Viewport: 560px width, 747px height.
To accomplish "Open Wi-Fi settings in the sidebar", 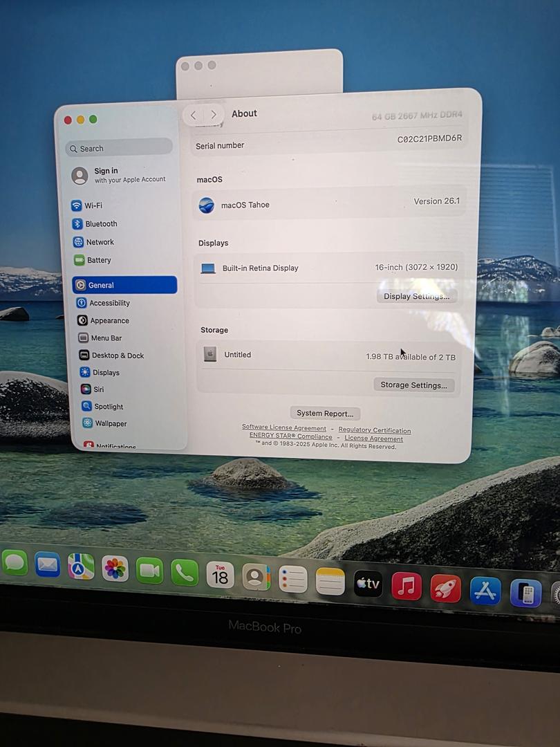I will click(93, 205).
